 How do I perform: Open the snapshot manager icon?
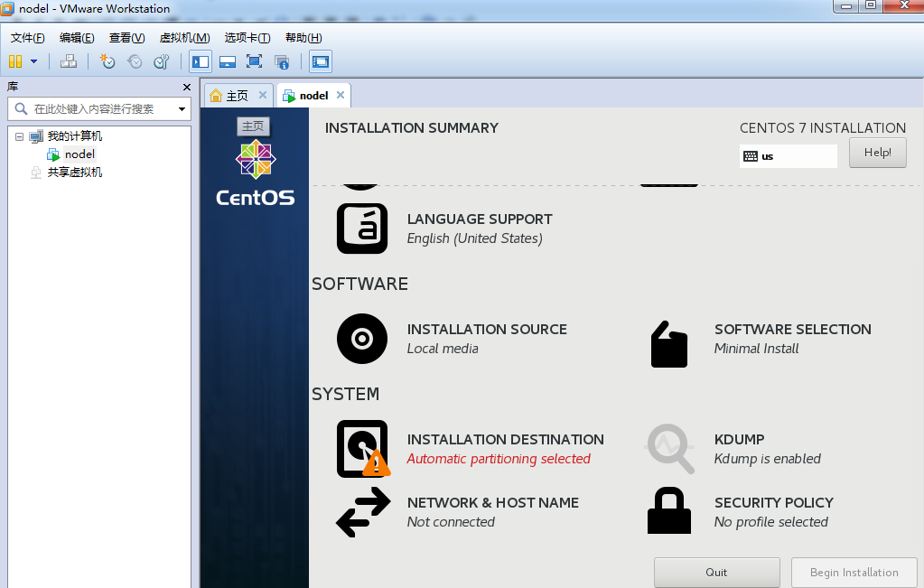click(x=162, y=61)
